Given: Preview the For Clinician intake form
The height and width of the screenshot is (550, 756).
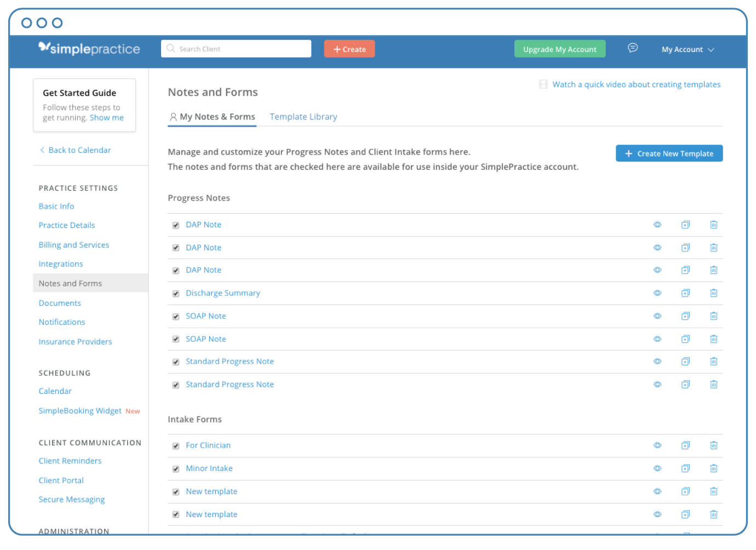Looking at the screenshot, I should [x=657, y=445].
